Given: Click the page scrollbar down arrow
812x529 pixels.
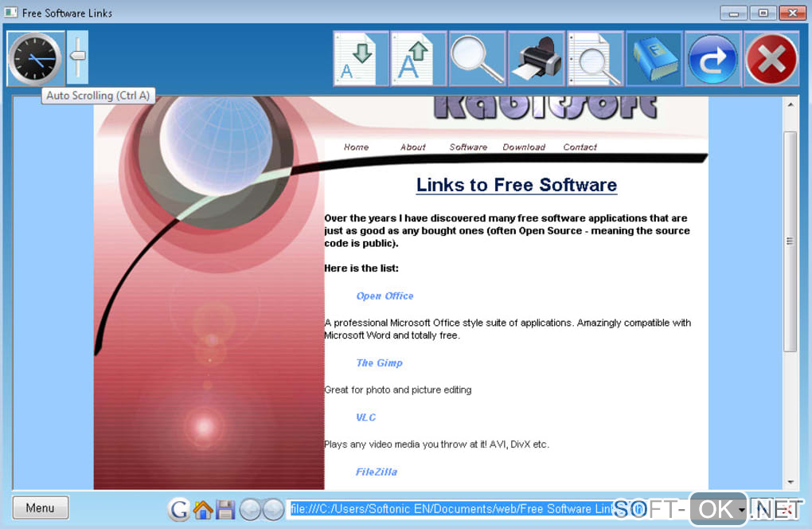Looking at the screenshot, I should click(791, 482).
